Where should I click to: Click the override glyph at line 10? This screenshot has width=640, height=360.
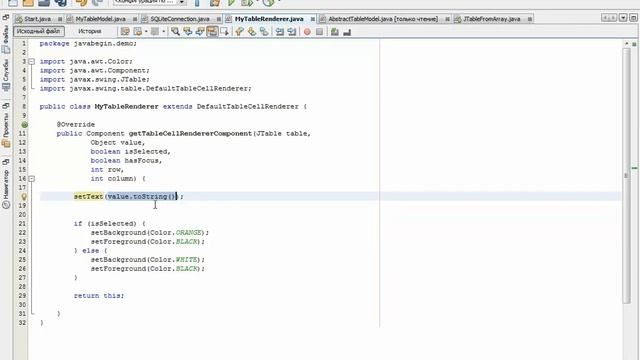point(24,124)
